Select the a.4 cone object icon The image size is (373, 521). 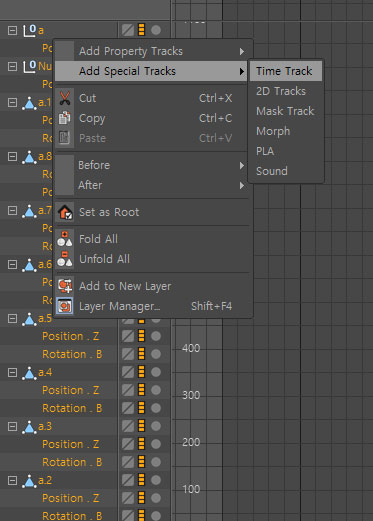pyautogui.click(x=29, y=373)
